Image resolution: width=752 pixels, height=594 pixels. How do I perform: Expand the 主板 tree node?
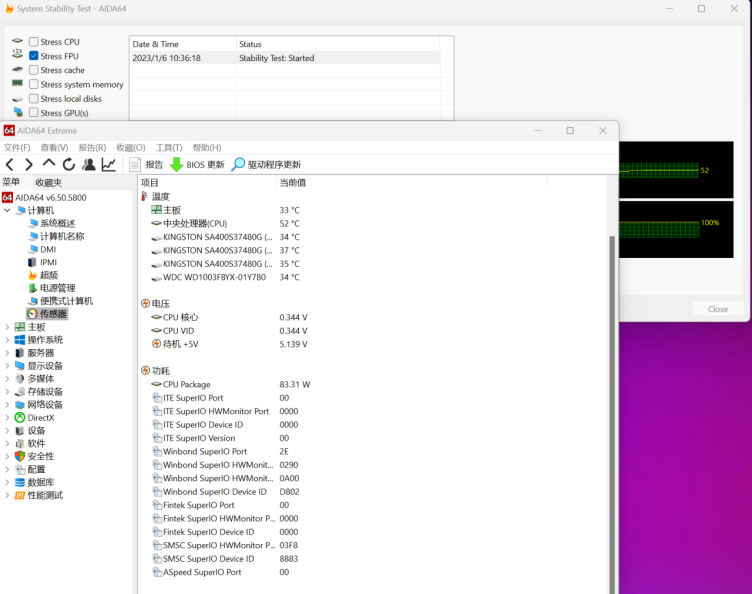tap(8, 327)
